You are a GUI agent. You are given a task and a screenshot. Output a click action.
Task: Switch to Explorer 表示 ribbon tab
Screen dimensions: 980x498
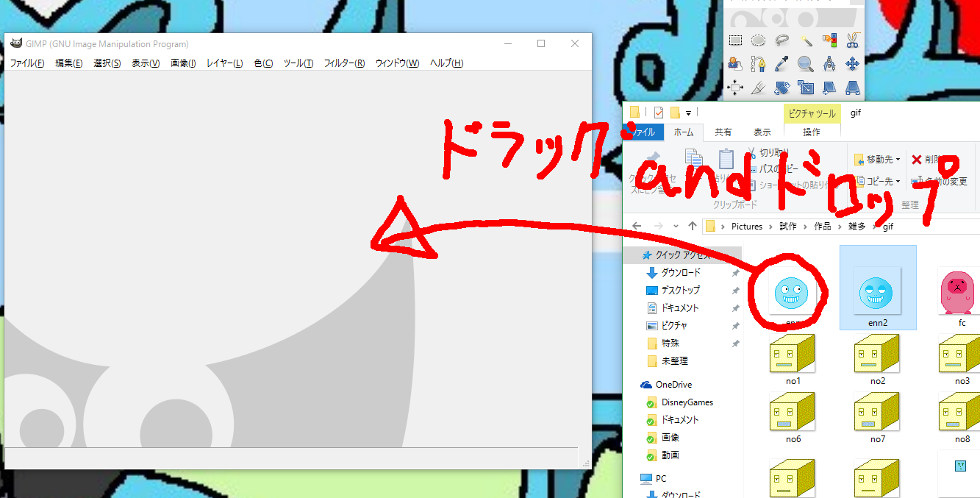click(762, 132)
